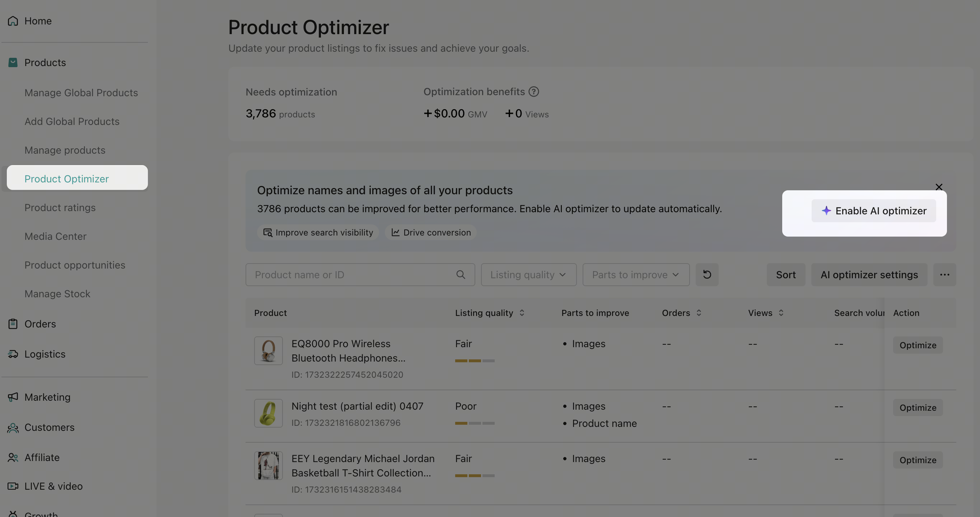
Task: Click the Logistics truck icon
Action: tap(13, 354)
